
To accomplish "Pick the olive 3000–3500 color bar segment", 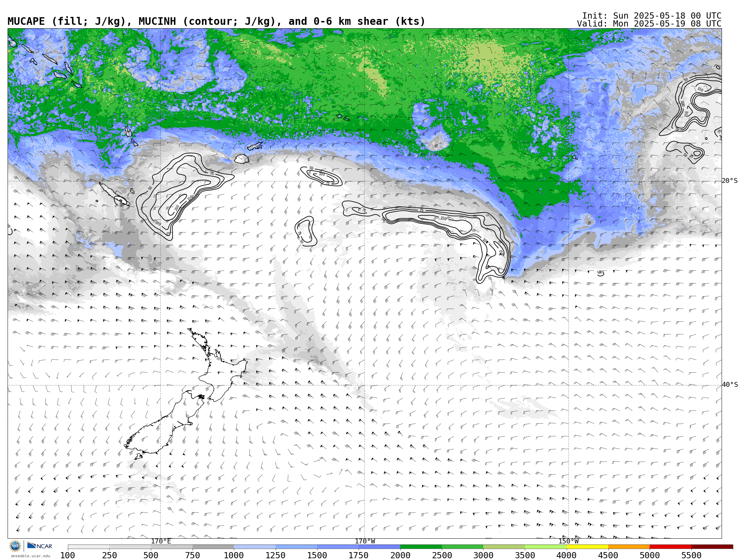I will point(504,547).
